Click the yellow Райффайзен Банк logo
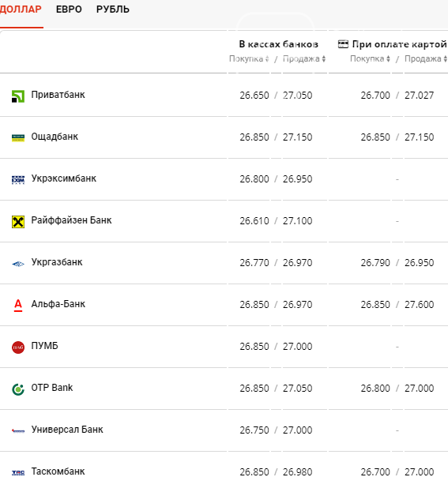 (18, 222)
